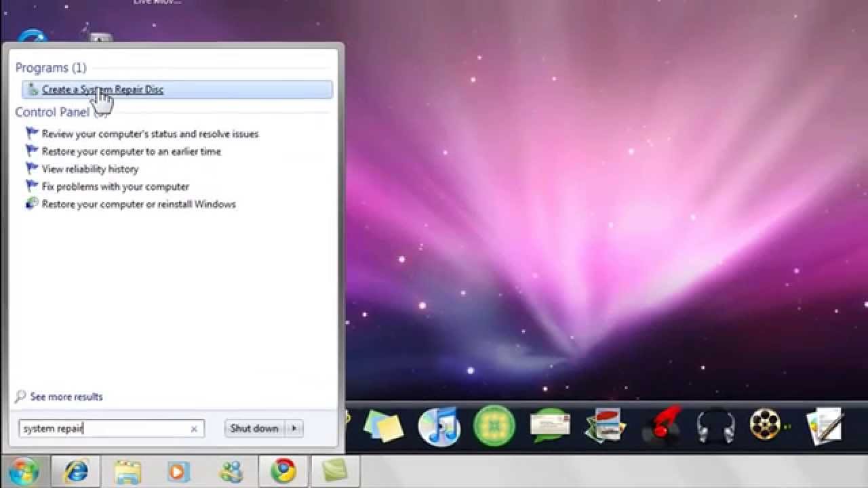Click the flag icon beside Fix problems with your computer
Screen dimensions: 868x488
point(32,186)
